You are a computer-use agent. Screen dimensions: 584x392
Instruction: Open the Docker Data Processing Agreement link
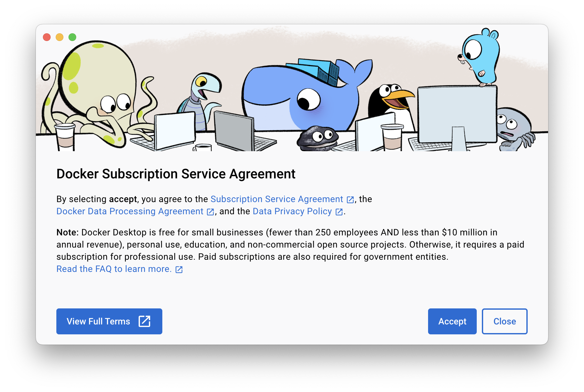click(130, 211)
